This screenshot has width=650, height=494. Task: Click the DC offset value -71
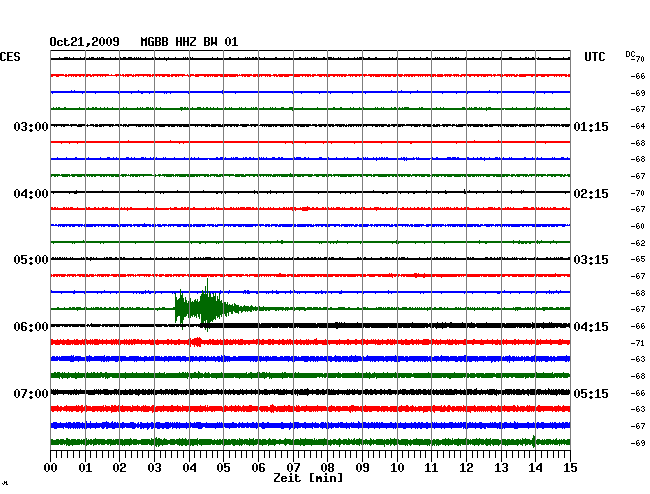point(638,343)
